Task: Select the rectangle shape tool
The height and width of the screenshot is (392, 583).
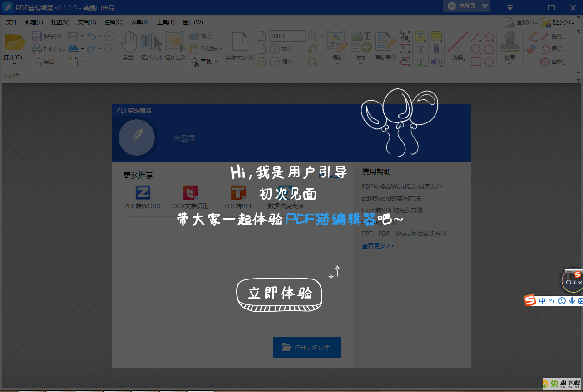Action: (475, 61)
